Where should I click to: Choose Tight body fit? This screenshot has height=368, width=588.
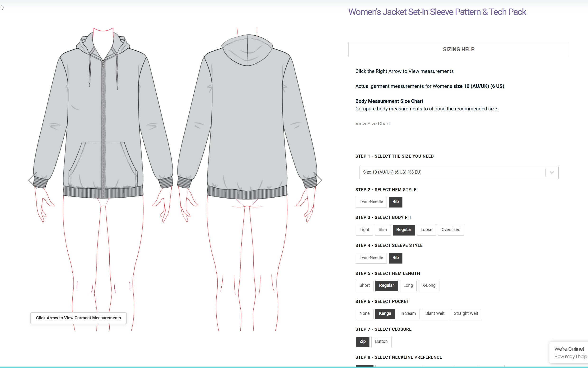click(364, 230)
